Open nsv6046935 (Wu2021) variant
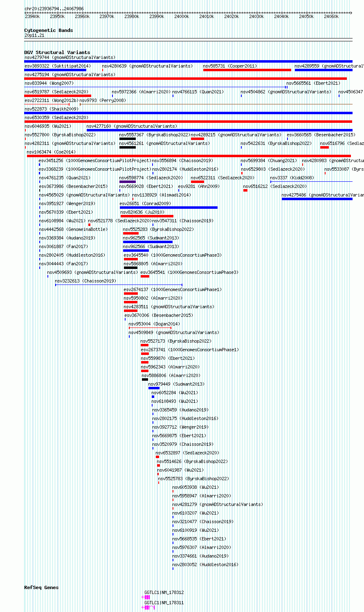364x612 pixels. (x=48, y=126)
